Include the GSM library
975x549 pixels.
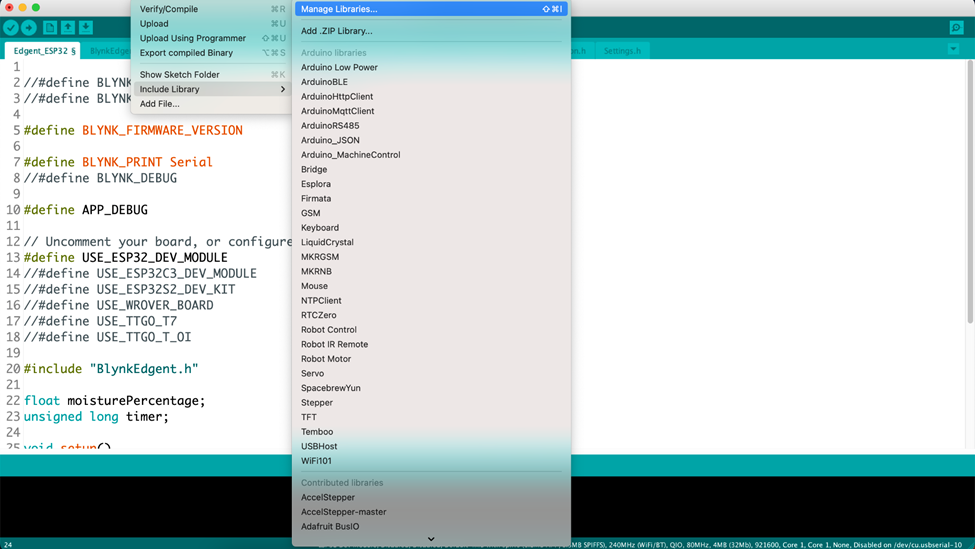click(431, 213)
